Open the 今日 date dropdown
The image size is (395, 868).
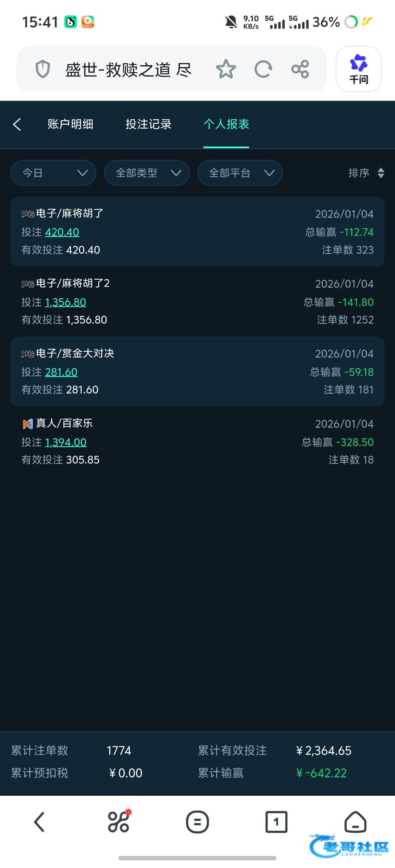(x=54, y=173)
